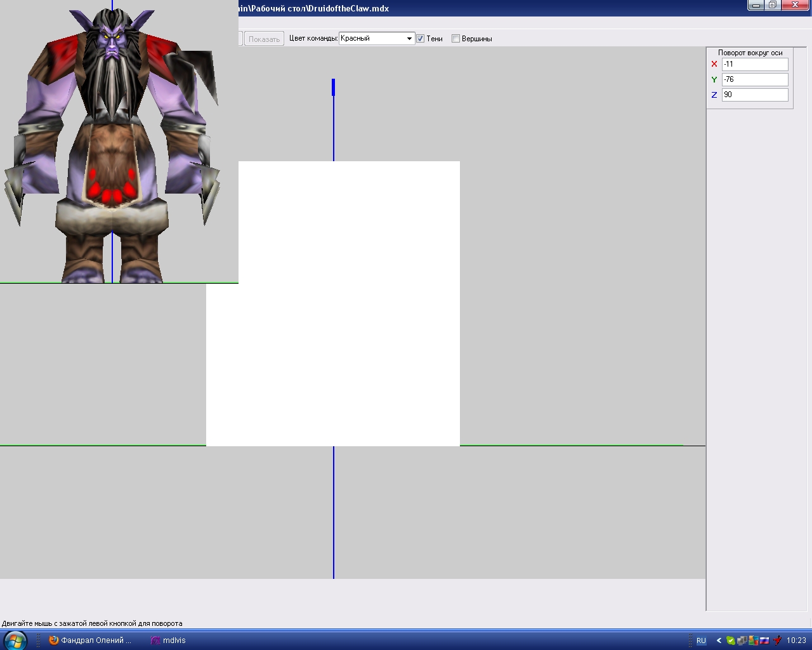The width and height of the screenshot is (812, 650).
Task: Focus the Y rotation field showing -76
Action: click(755, 79)
